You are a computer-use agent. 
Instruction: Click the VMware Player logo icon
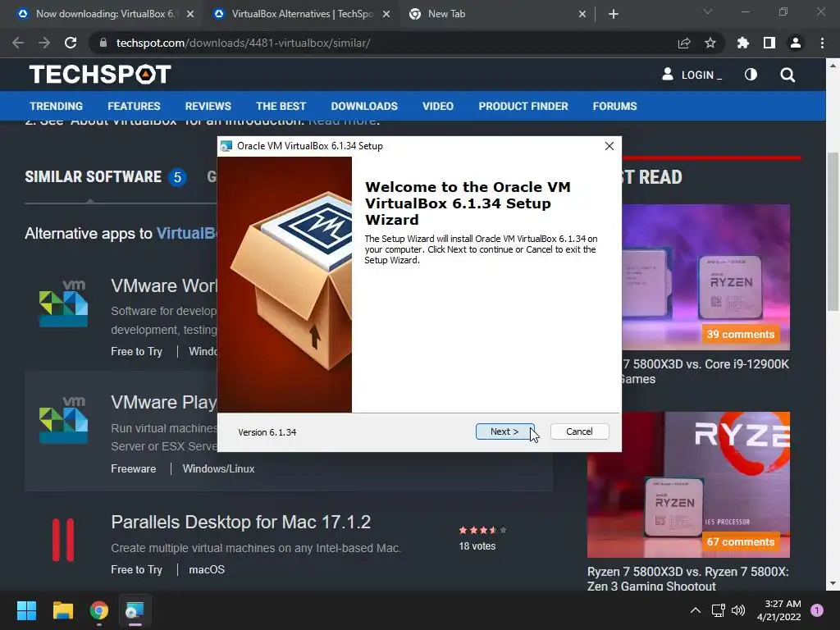pos(63,420)
